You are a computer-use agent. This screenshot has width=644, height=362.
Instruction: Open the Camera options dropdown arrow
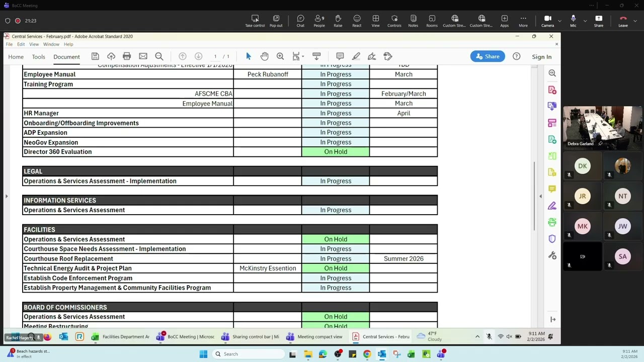[x=559, y=21]
